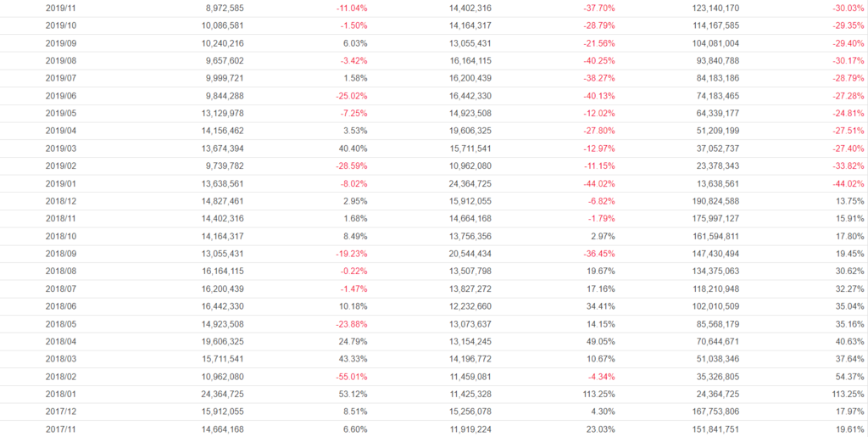Image resolution: width=868 pixels, height=437 pixels.
Task: Select the 54.37% percentage value
Action: coord(850,377)
